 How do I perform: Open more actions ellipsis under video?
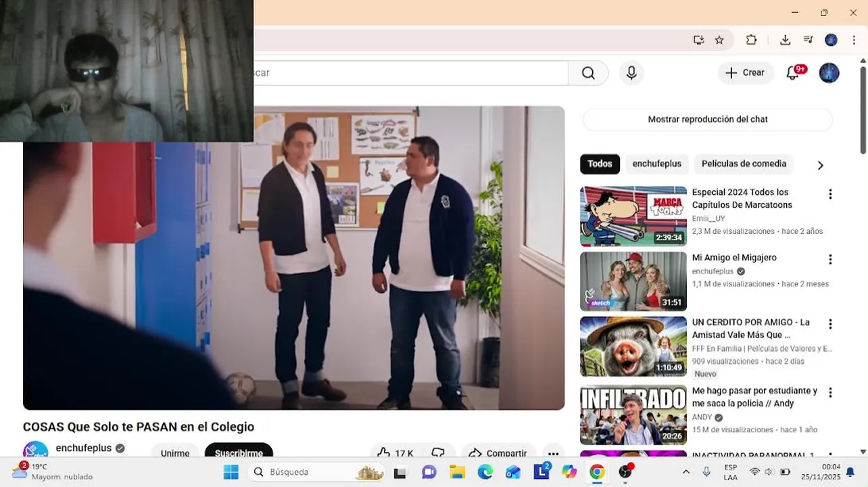[x=553, y=453]
